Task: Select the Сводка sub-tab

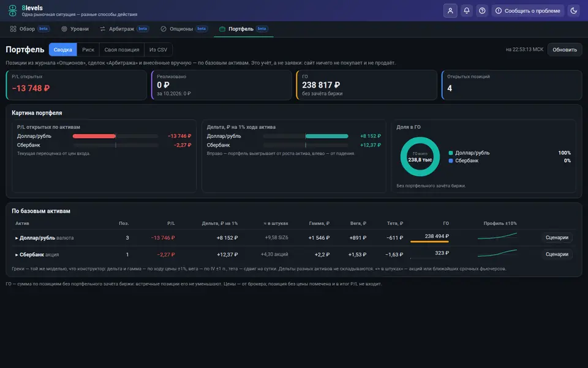Action: tap(62, 50)
